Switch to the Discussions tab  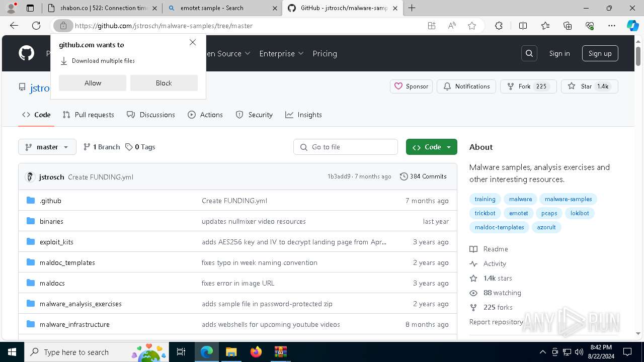click(x=151, y=115)
